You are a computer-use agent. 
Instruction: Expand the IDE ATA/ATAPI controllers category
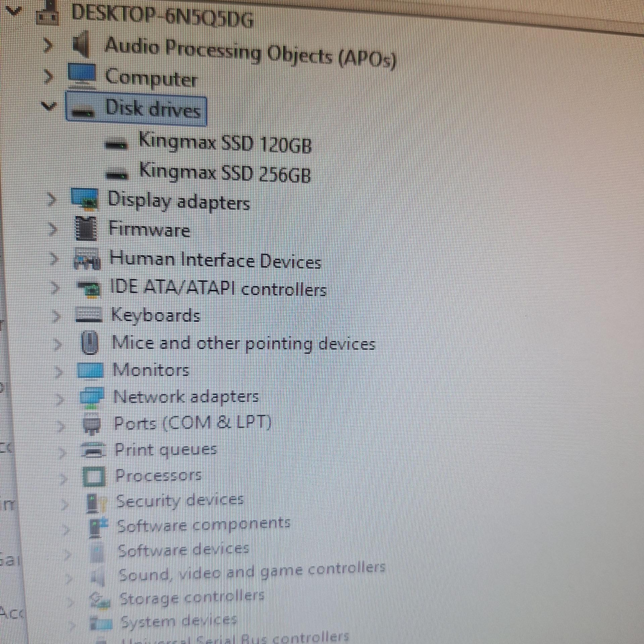(55, 288)
